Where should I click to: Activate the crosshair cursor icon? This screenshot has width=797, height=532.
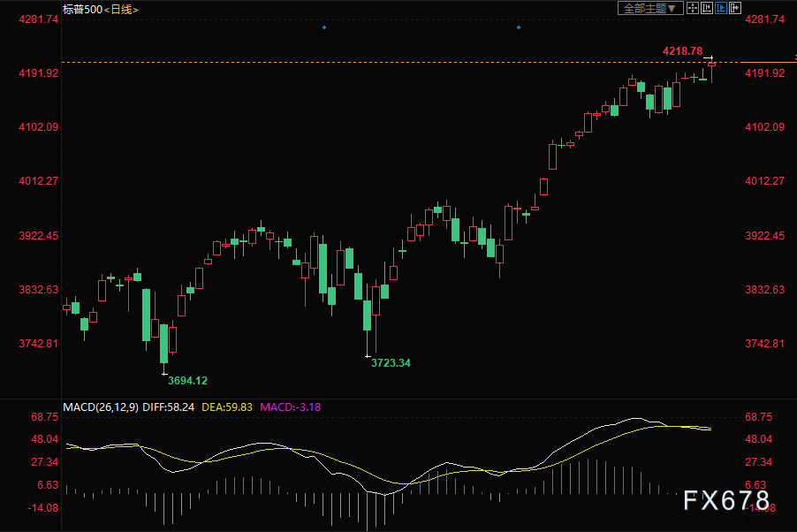coord(693,8)
